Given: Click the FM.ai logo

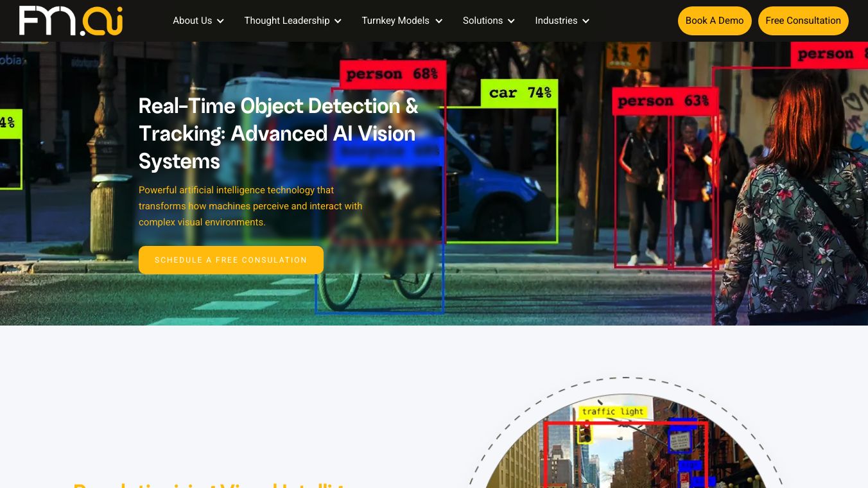Looking at the screenshot, I should [71, 21].
